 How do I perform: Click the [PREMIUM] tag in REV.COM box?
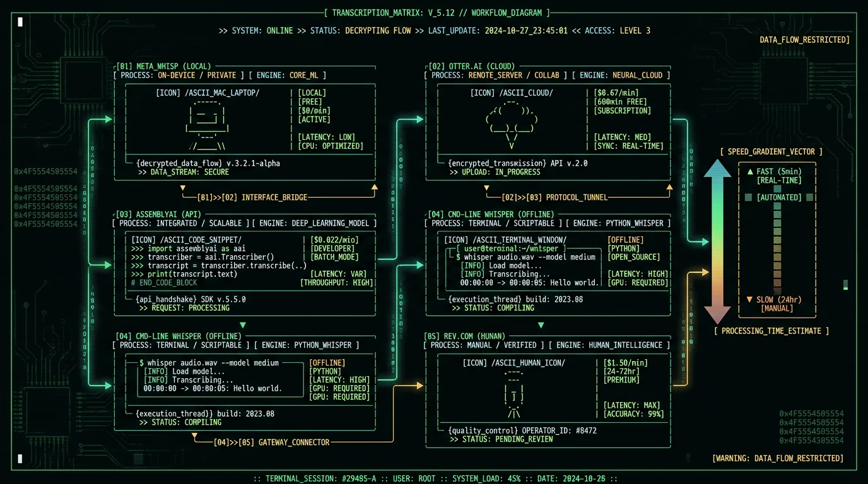click(621, 379)
